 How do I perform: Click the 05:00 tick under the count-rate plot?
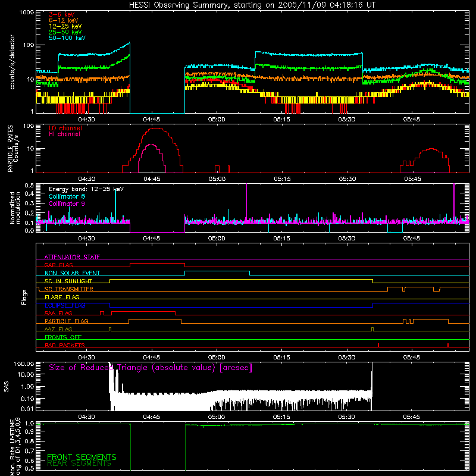pos(217,120)
